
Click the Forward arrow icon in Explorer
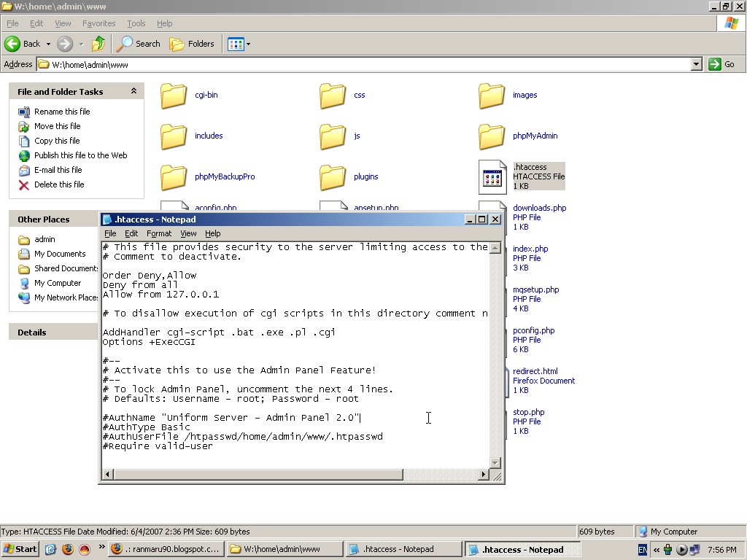click(x=65, y=44)
